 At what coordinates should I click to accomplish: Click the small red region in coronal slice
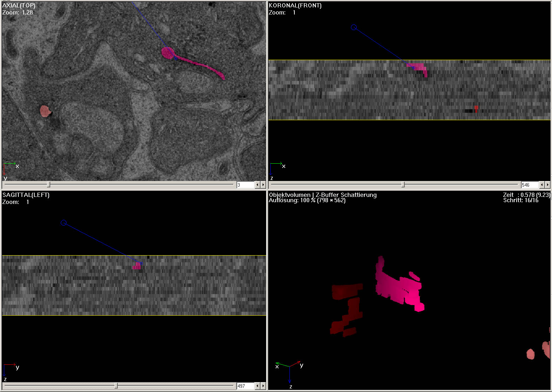(x=476, y=108)
